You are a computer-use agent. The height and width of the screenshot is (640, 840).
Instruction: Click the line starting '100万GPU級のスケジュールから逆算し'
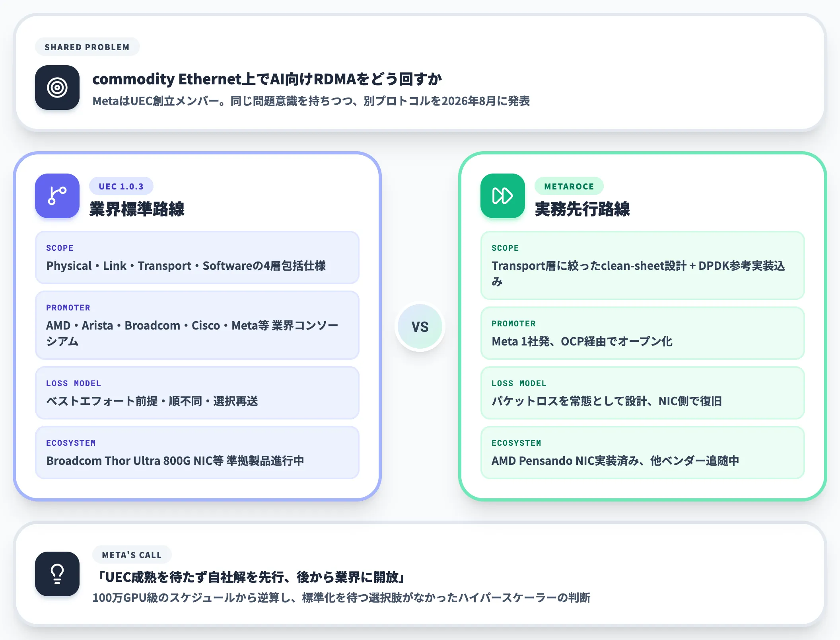pos(341,598)
